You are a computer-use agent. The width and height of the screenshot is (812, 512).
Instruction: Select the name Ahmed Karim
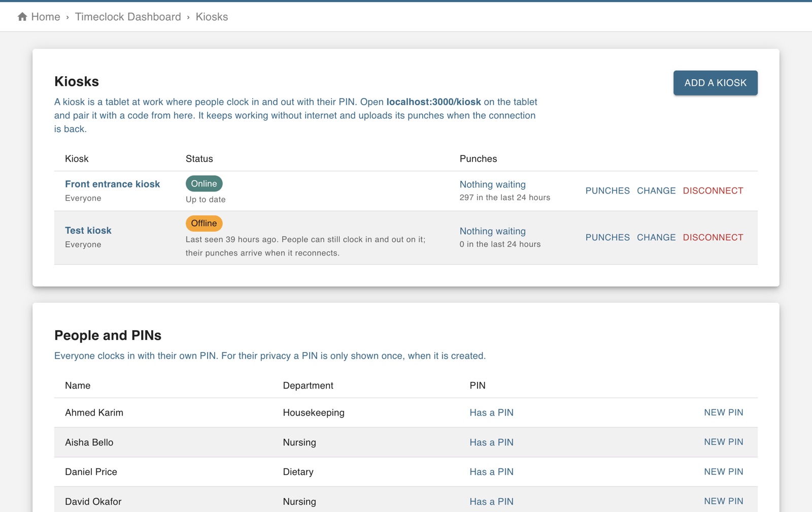(94, 412)
